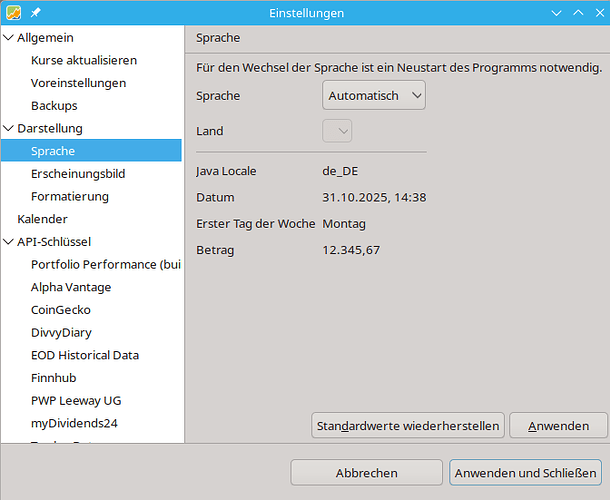The width and height of the screenshot is (610, 500).
Task: Click the app icon in the title bar
Action: (x=14, y=13)
